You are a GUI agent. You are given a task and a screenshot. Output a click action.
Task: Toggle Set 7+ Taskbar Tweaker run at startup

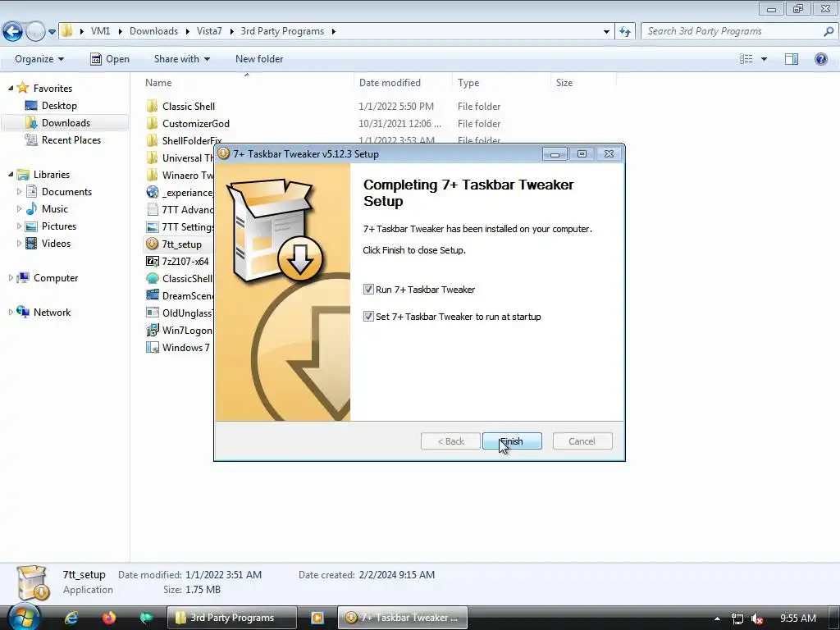368,316
